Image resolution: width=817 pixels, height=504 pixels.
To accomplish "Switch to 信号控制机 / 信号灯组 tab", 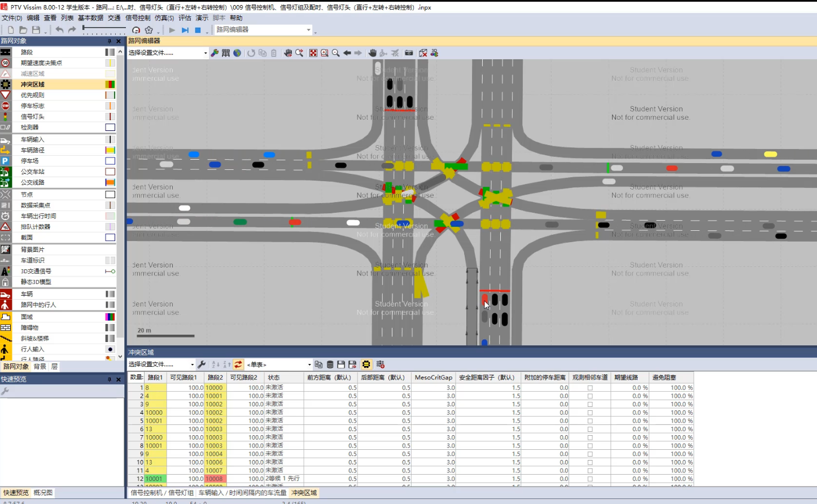I will coord(162,493).
